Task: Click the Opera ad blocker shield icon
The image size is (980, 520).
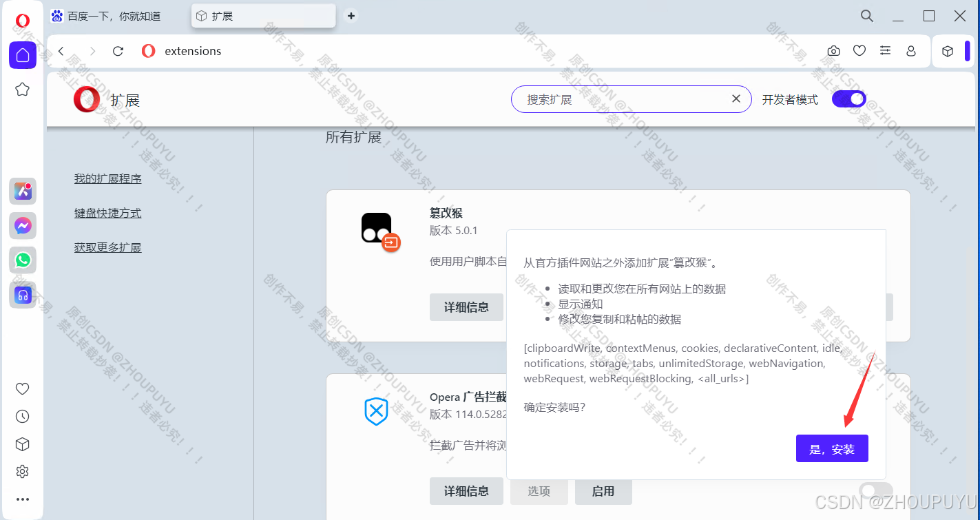Action: tap(376, 412)
